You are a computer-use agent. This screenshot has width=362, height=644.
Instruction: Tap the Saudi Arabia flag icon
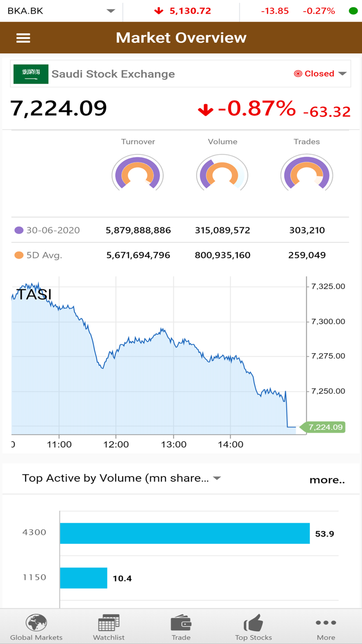31,74
